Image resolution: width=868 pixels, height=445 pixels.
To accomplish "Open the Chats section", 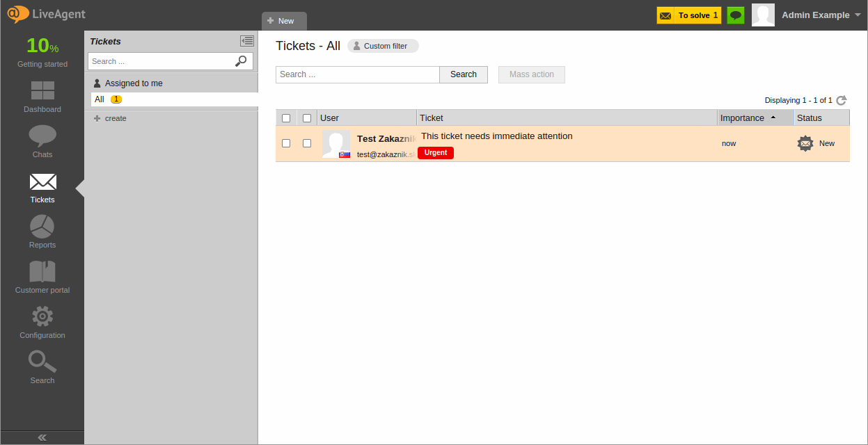I will (x=42, y=142).
